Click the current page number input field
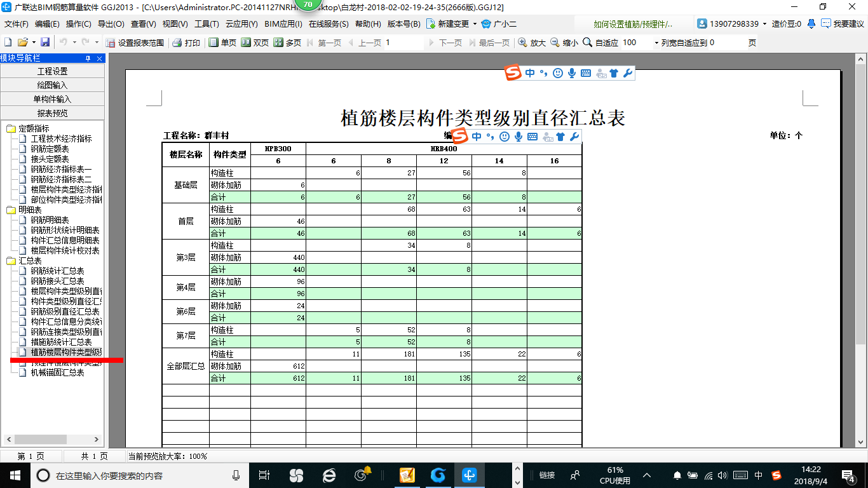 pyautogui.click(x=403, y=43)
